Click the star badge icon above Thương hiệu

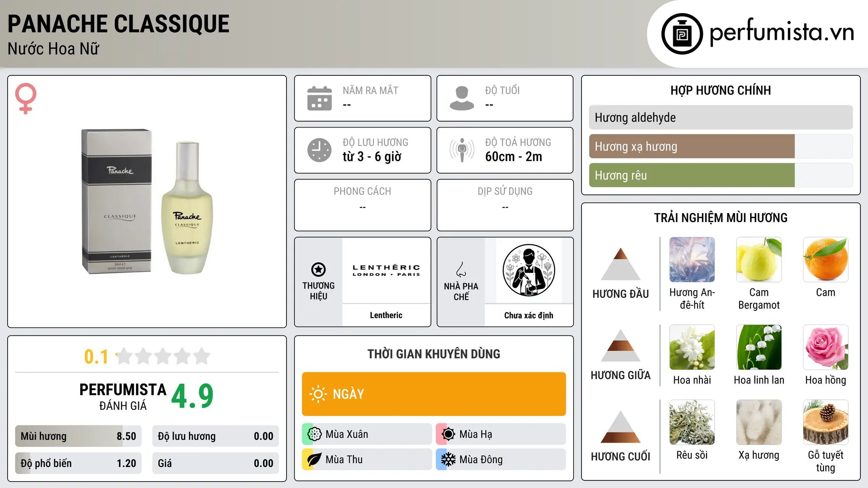(318, 269)
